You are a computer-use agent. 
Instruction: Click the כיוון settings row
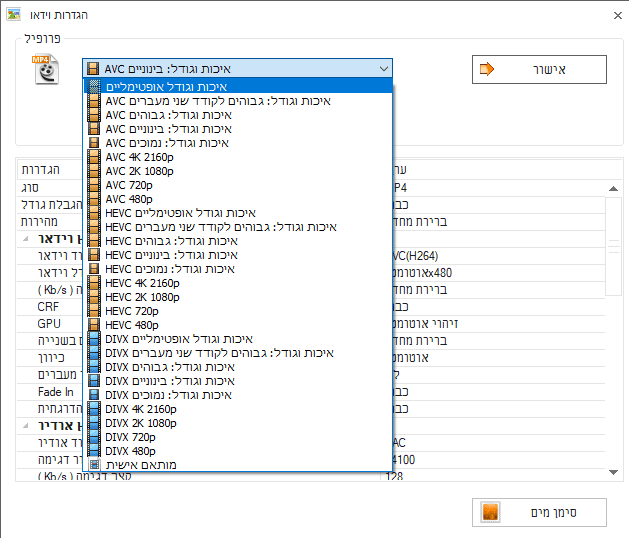pos(311,358)
